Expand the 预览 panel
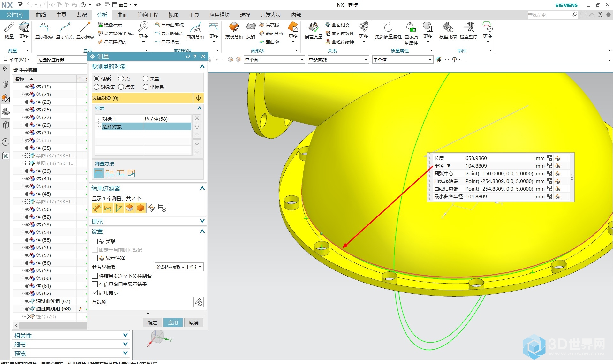 [x=125, y=353]
